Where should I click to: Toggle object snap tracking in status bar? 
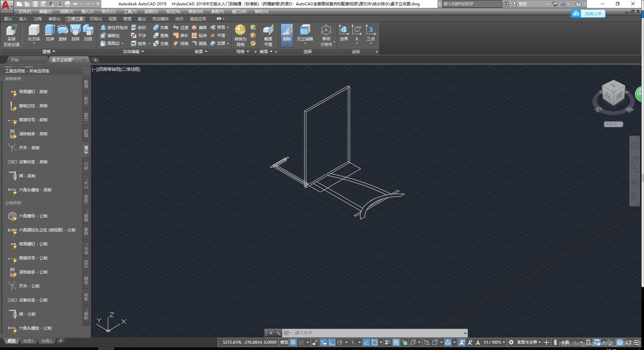tap(366, 342)
